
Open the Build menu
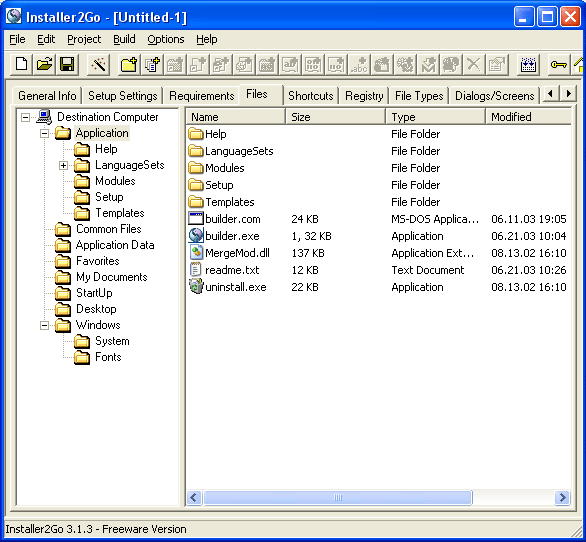tap(124, 39)
